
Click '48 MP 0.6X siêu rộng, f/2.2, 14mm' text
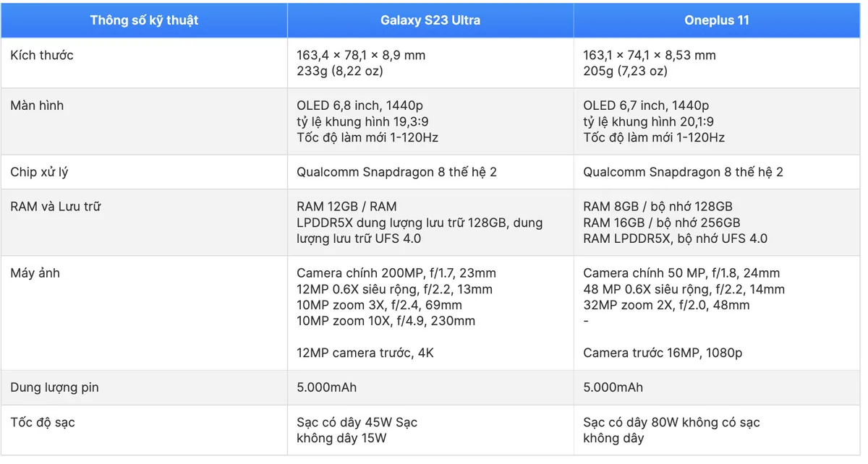point(684,289)
